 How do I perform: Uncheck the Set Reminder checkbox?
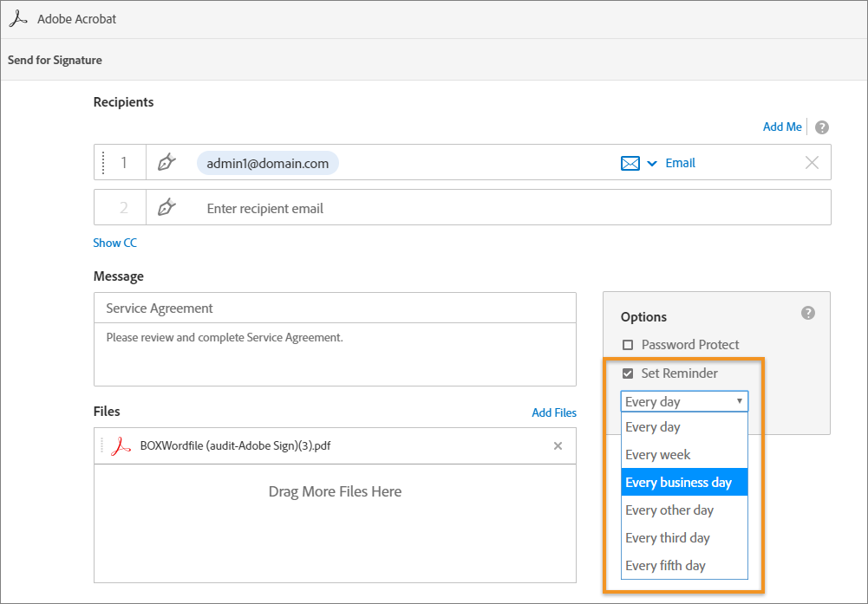(628, 373)
